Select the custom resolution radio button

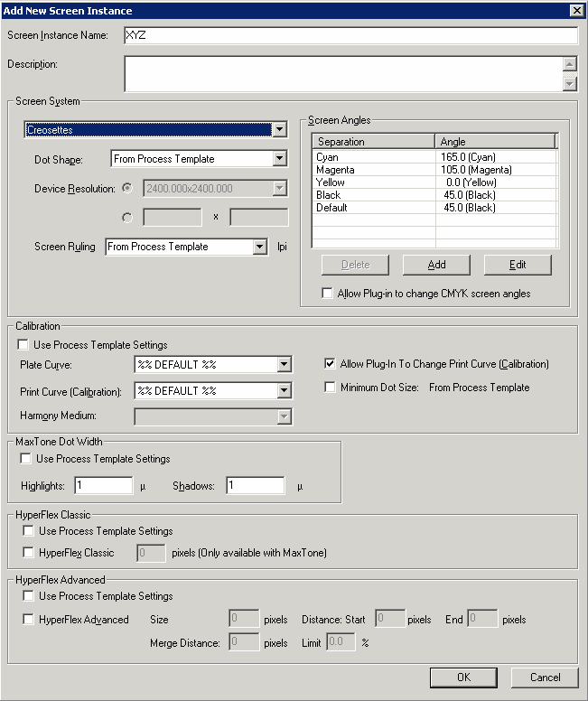(126, 217)
